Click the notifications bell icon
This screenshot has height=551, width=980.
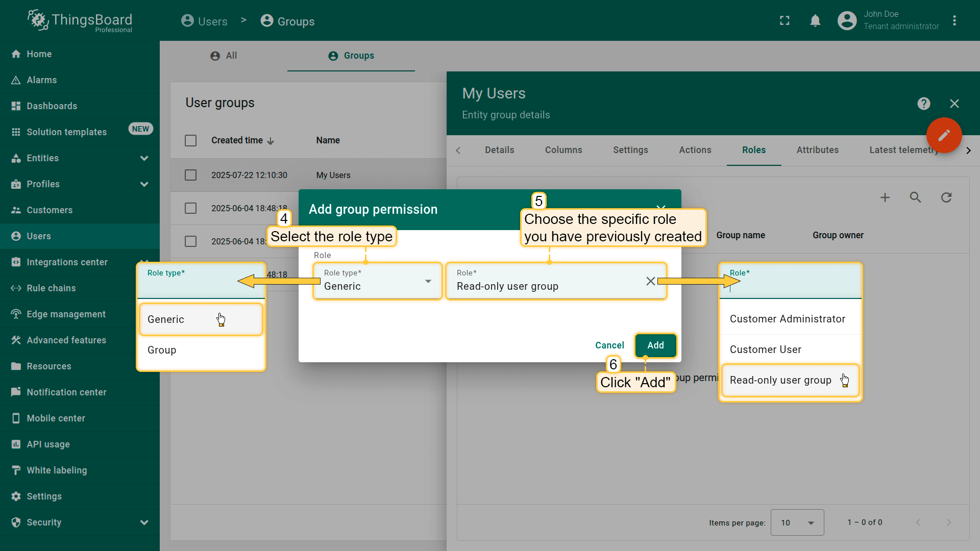[815, 20]
